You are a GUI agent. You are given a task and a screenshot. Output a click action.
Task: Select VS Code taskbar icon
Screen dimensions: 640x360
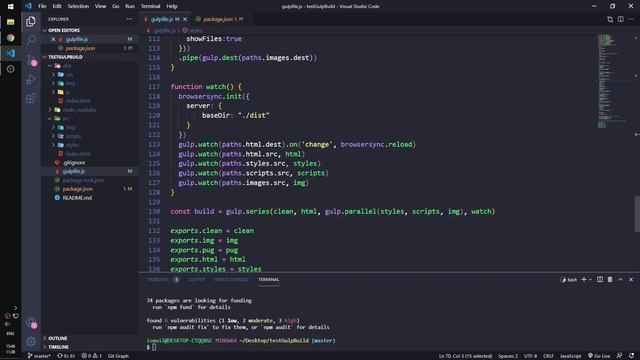click(10, 53)
